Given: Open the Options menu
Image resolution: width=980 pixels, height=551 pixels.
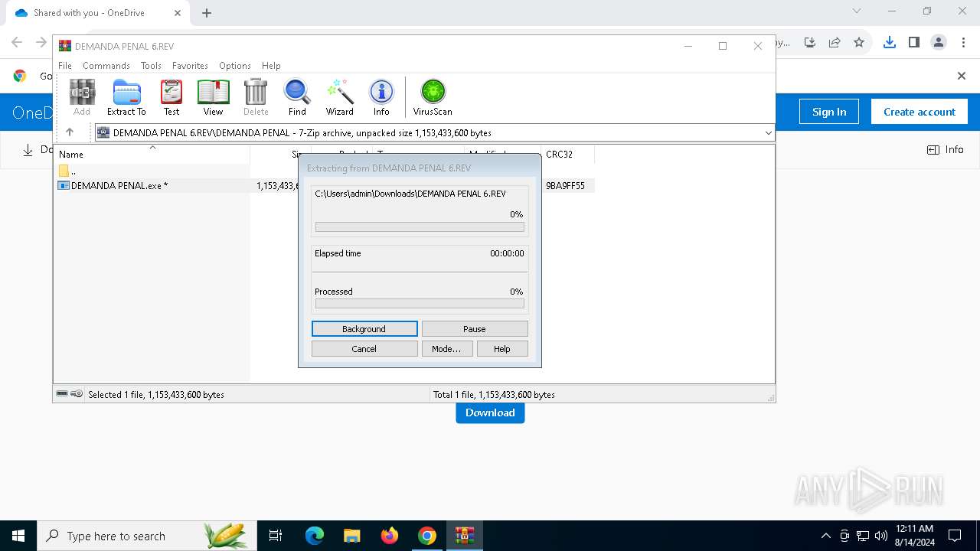Looking at the screenshot, I should pos(235,66).
